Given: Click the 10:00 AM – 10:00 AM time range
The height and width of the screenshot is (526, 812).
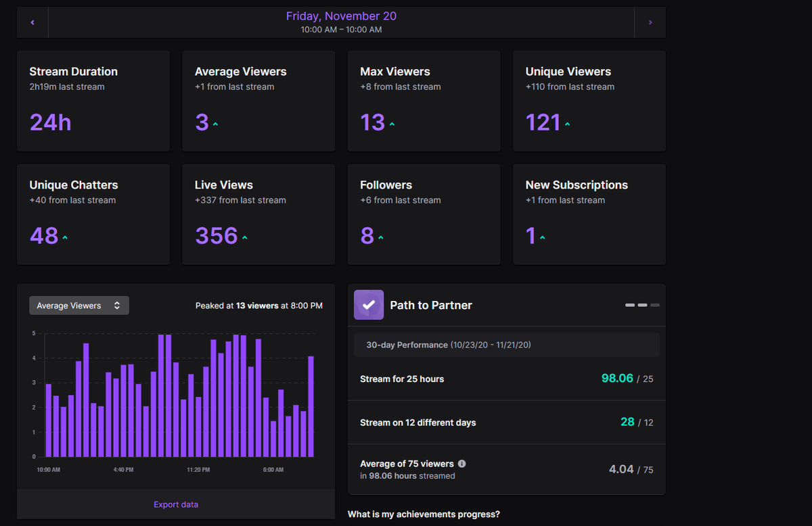Looking at the screenshot, I should tap(341, 30).
